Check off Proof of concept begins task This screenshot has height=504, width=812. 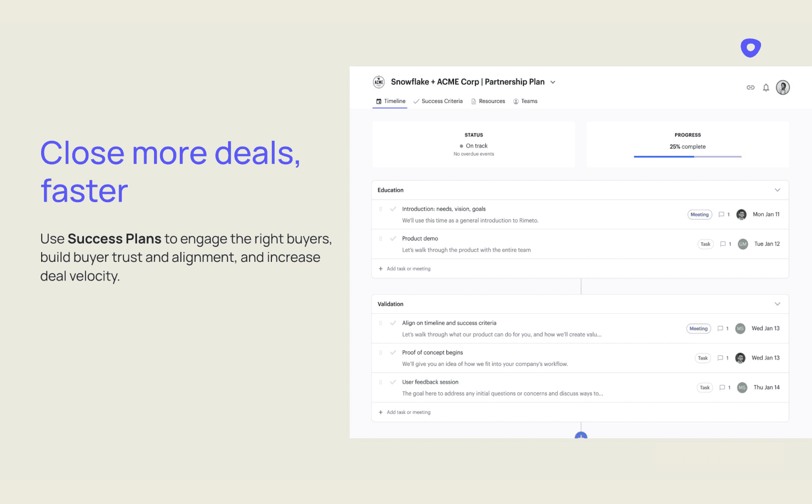[393, 352]
